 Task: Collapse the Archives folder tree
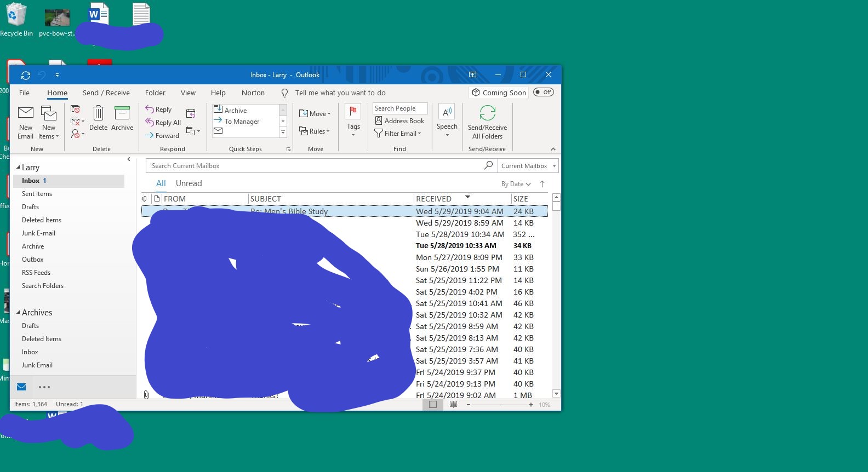click(18, 313)
